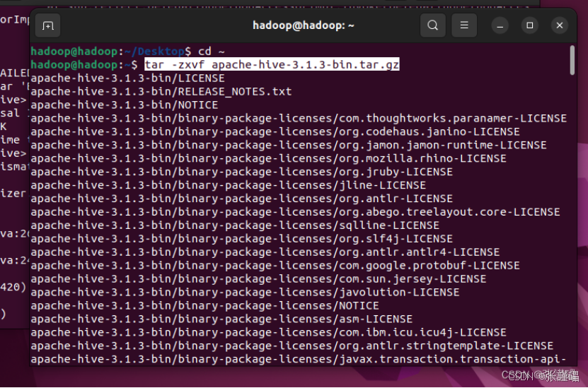Click the org.jruby-LICENSE line
The width and height of the screenshot is (588, 388).
pos(242,172)
